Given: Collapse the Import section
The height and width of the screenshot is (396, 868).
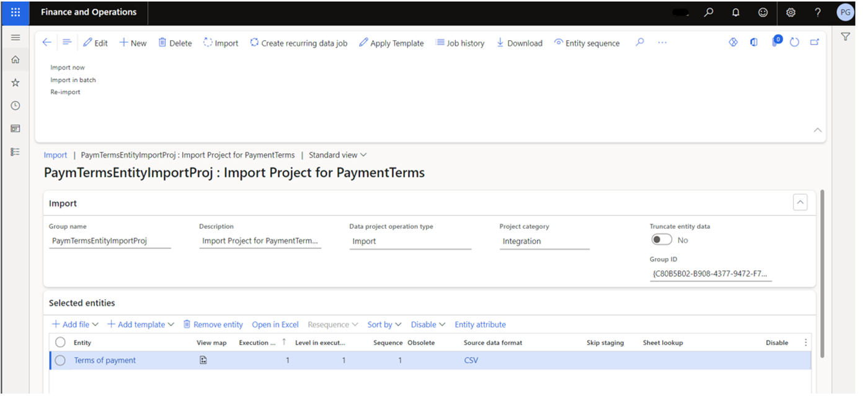Looking at the screenshot, I should (x=800, y=202).
